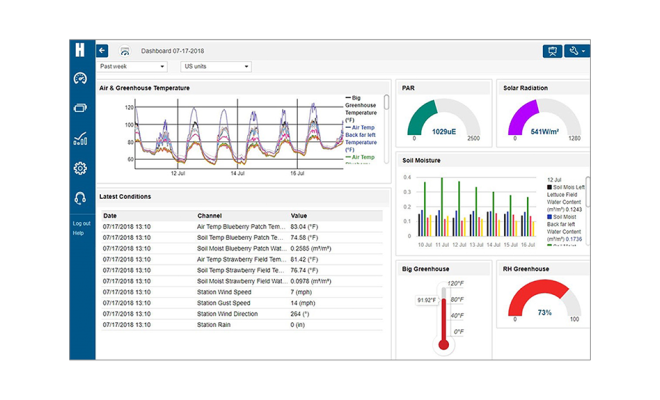Click the Log out link
The image size is (660, 400).
(x=81, y=223)
